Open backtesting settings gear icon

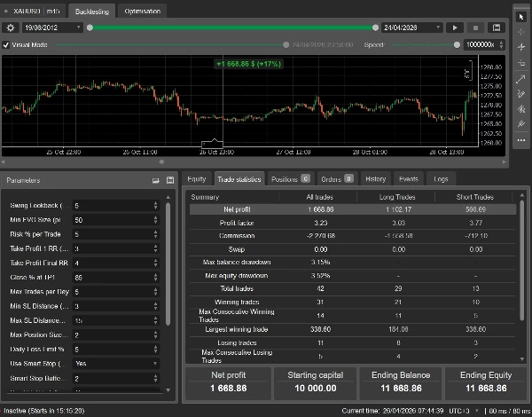pyautogui.click(x=10, y=28)
